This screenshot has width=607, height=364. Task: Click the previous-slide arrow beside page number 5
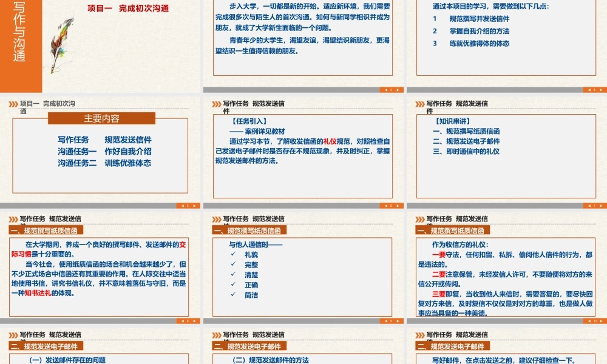182,206
